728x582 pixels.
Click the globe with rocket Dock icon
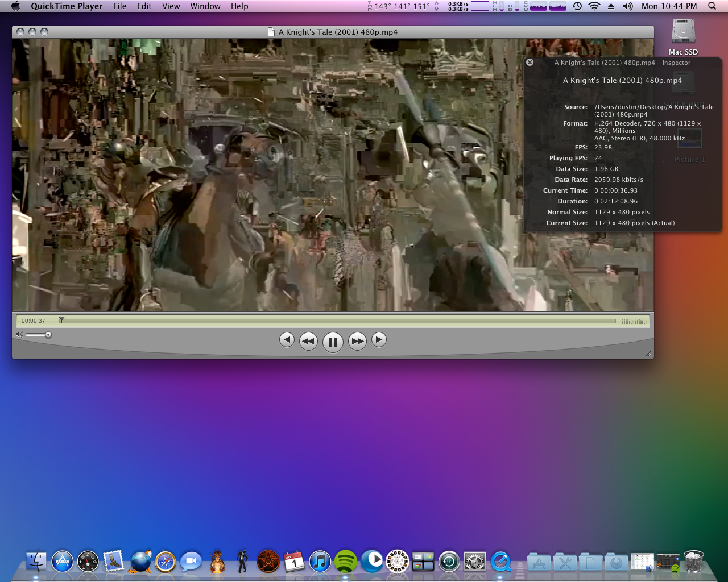(140, 562)
